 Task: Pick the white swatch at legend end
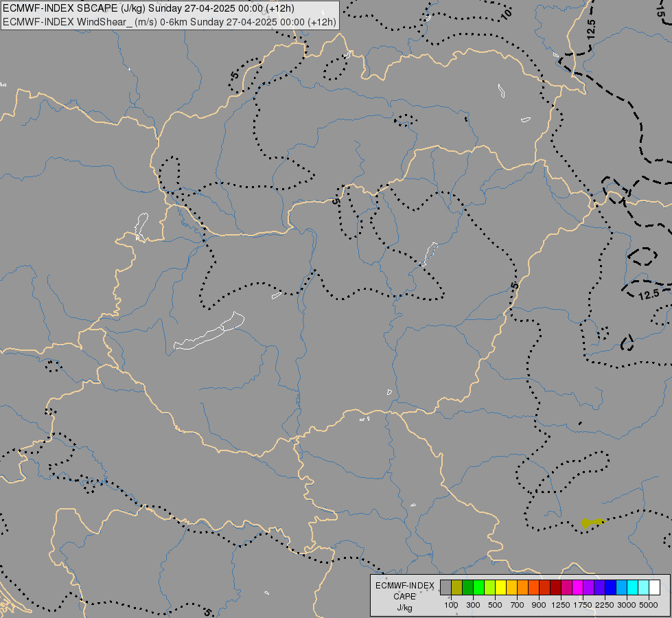pos(654,588)
